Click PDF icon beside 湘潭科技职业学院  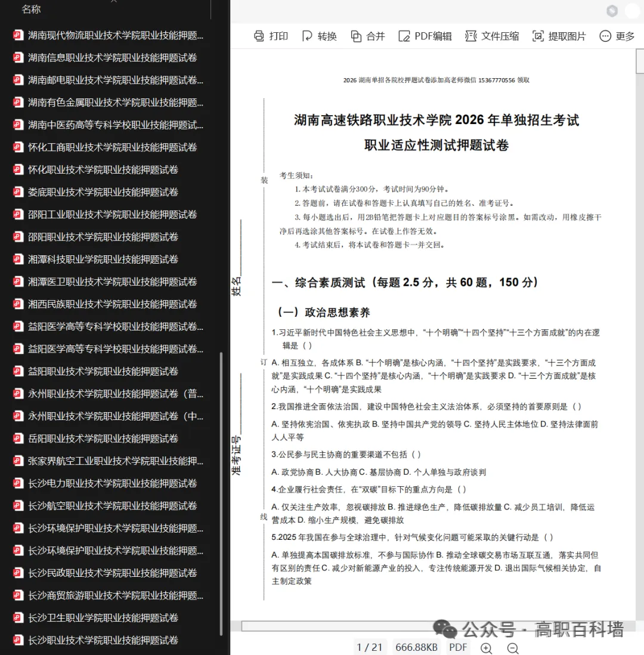(x=18, y=259)
